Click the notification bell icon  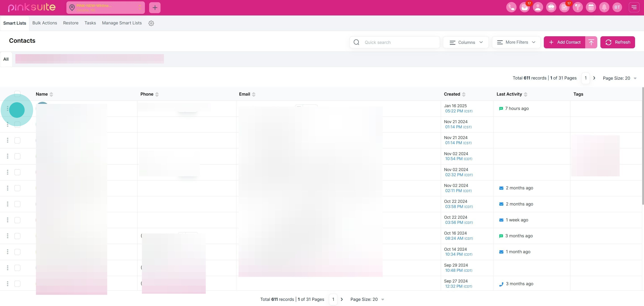(x=604, y=7)
